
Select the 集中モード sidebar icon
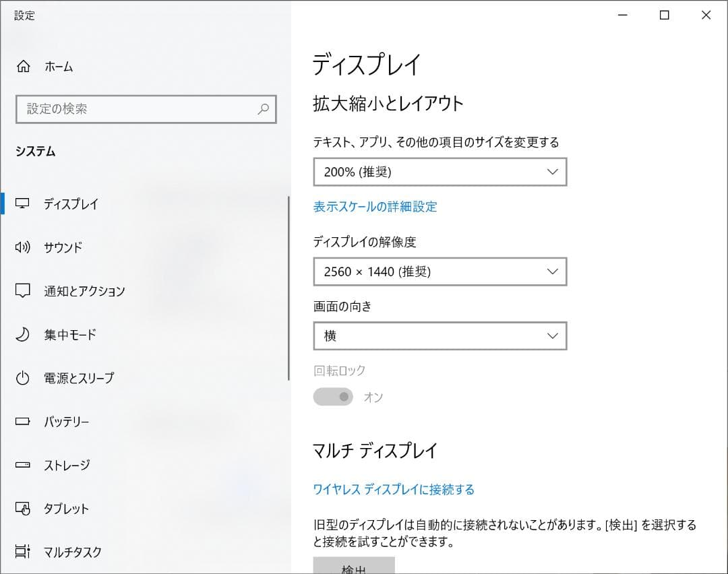(22, 334)
